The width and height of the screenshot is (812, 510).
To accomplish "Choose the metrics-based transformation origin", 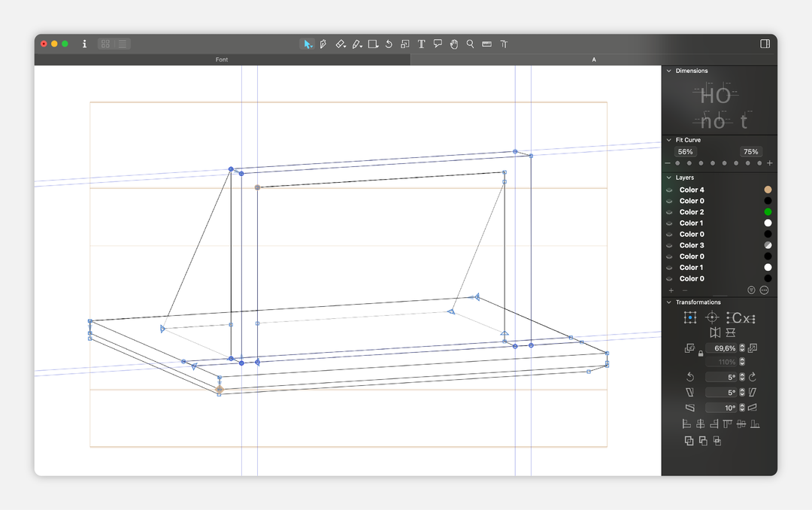I will pyautogui.click(x=741, y=317).
